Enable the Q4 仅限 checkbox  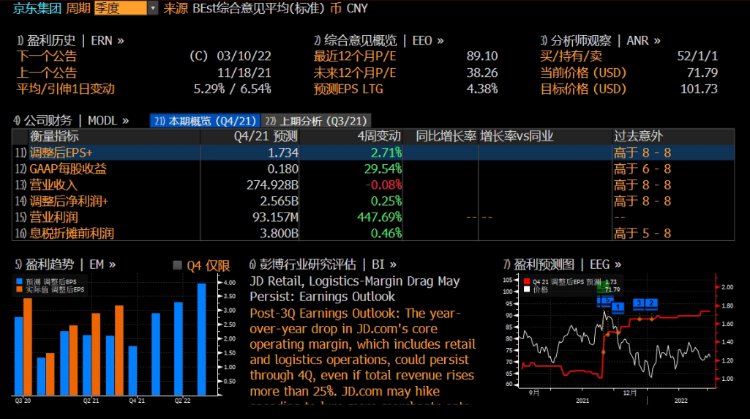coord(177,265)
